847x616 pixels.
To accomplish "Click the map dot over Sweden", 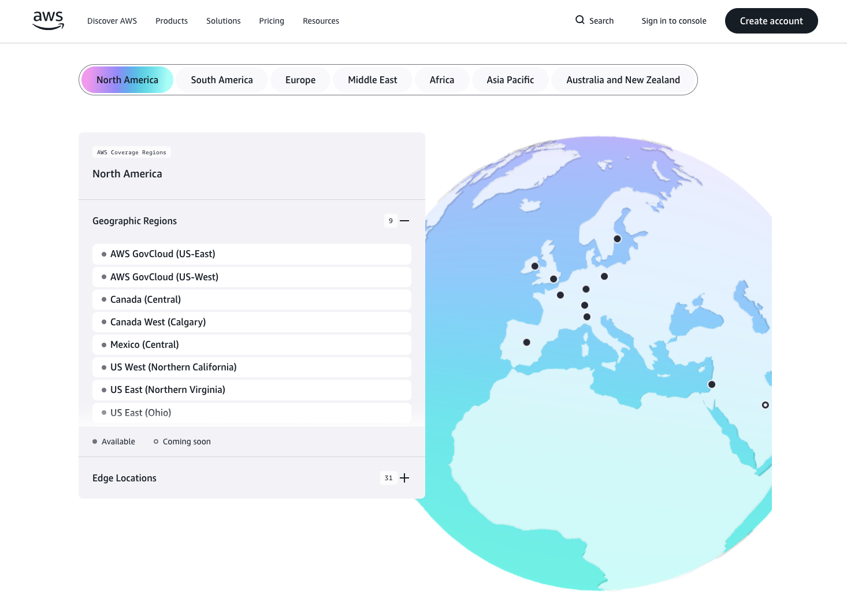I will tap(617, 239).
